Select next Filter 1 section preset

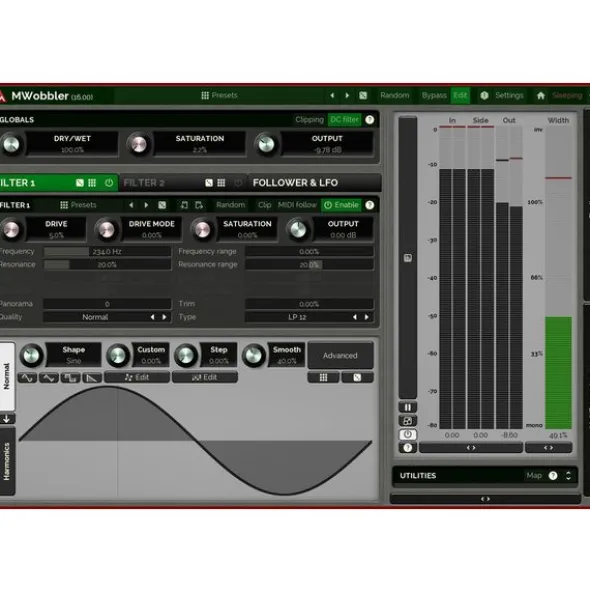click(146, 205)
